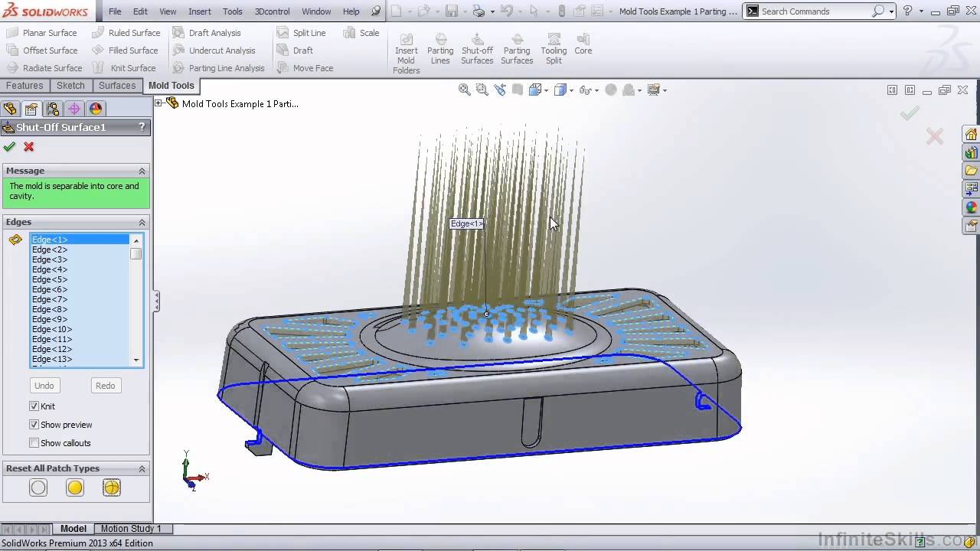Viewport: 980px width, 551px height.
Task: Cancel Shut-Off Surface with red X
Action: pos(29,147)
